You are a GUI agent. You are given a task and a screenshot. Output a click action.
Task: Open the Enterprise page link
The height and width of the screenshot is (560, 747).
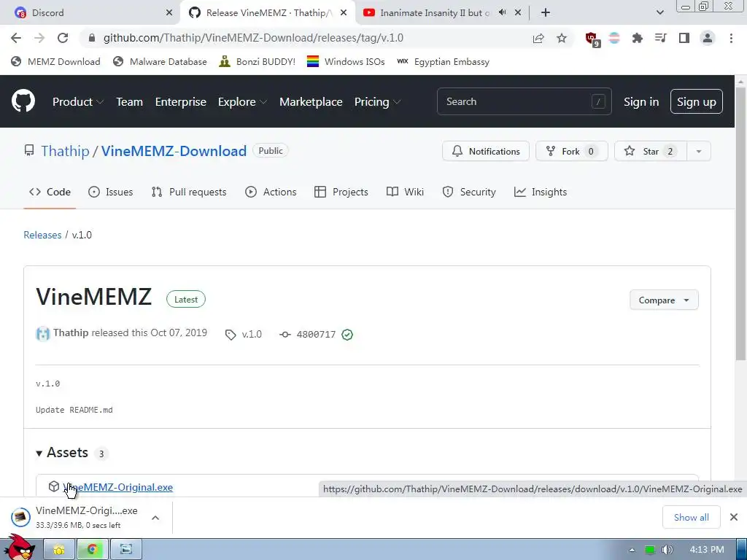[181, 102]
